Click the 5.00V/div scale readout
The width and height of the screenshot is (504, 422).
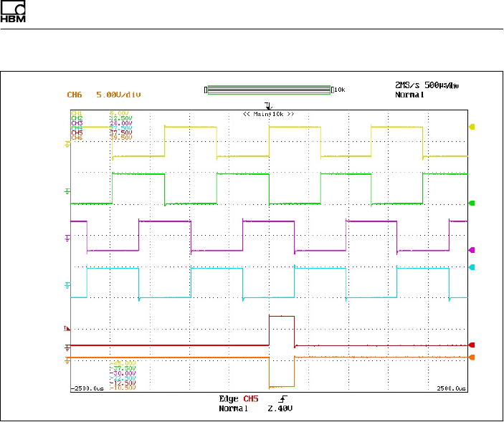118,95
